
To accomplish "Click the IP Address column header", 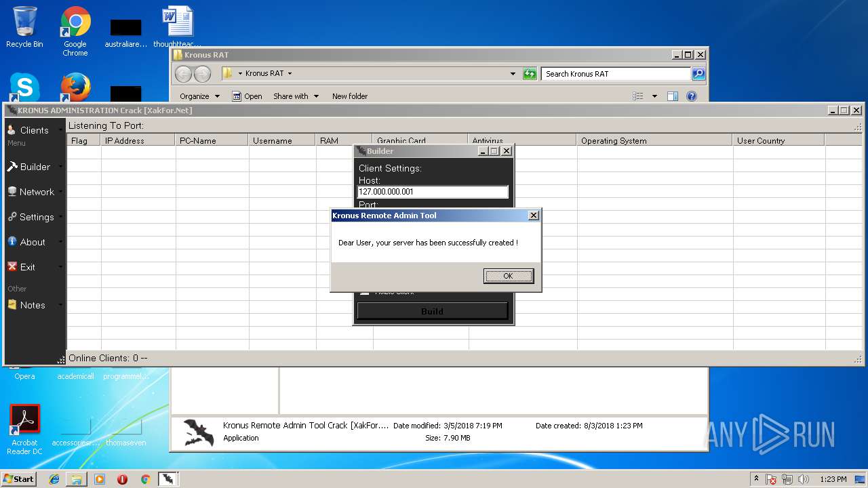I will point(138,140).
